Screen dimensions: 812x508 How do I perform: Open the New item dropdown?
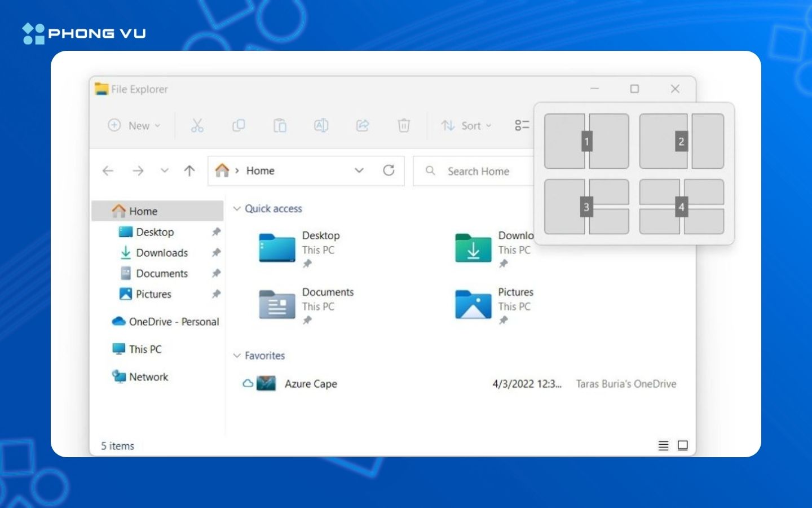coord(135,125)
